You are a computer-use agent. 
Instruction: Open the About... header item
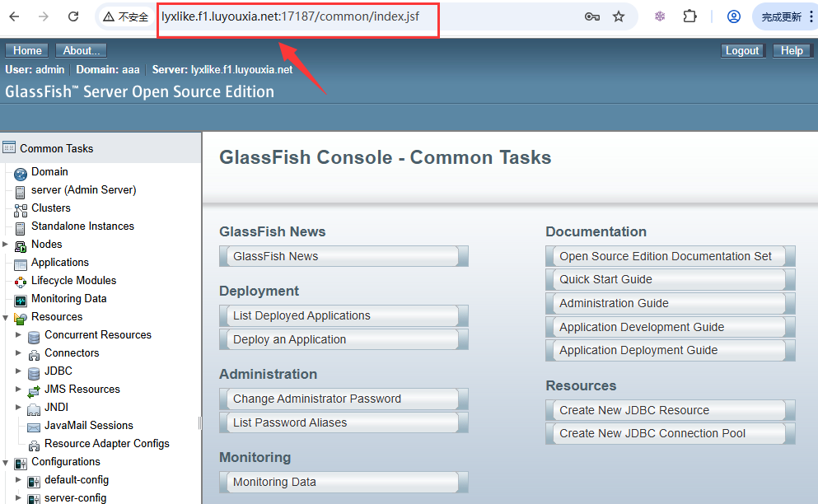point(82,50)
